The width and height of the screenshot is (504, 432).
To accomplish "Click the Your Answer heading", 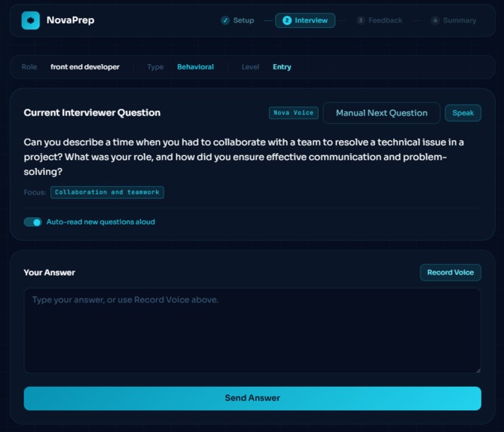I will pos(49,272).
